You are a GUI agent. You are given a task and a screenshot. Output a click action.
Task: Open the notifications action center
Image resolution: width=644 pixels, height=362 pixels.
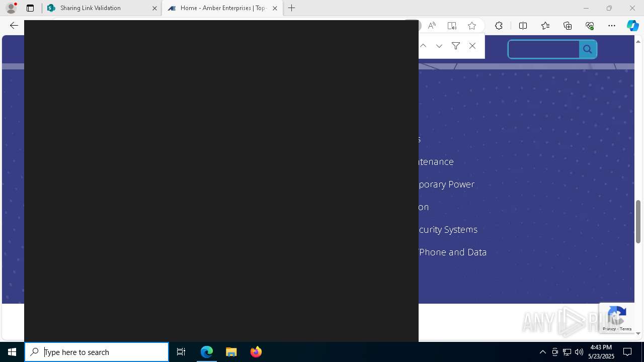(627, 352)
